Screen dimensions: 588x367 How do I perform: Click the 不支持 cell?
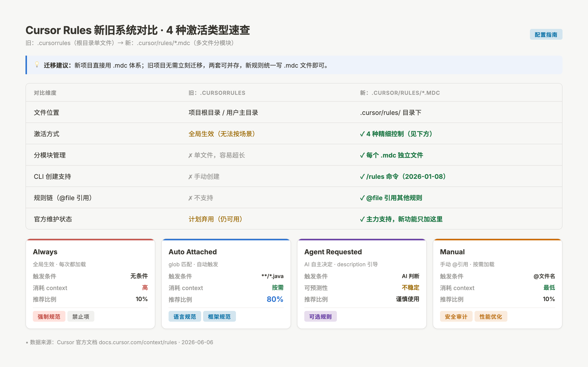pos(201,198)
